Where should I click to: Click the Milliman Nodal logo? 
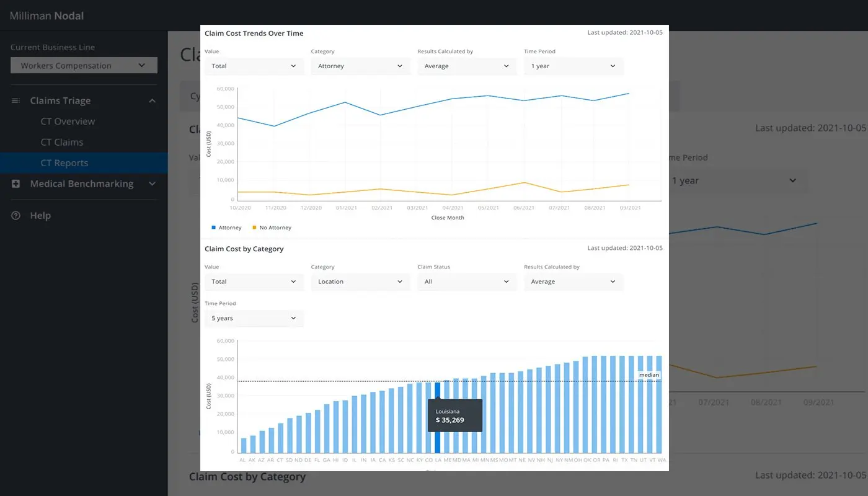pyautogui.click(x=45, y=15)
